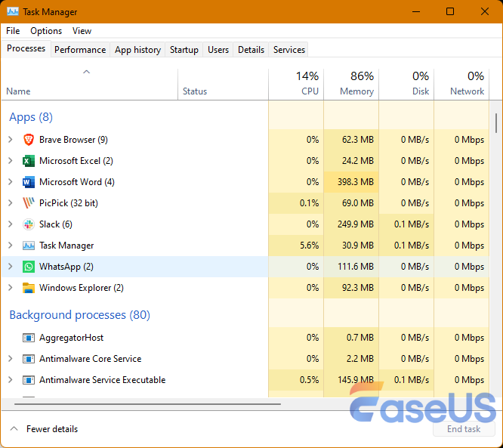Click the Microsoft Excel icon
Image resolution: width=503 pixels, height=448 pixels.
point(29,161)
